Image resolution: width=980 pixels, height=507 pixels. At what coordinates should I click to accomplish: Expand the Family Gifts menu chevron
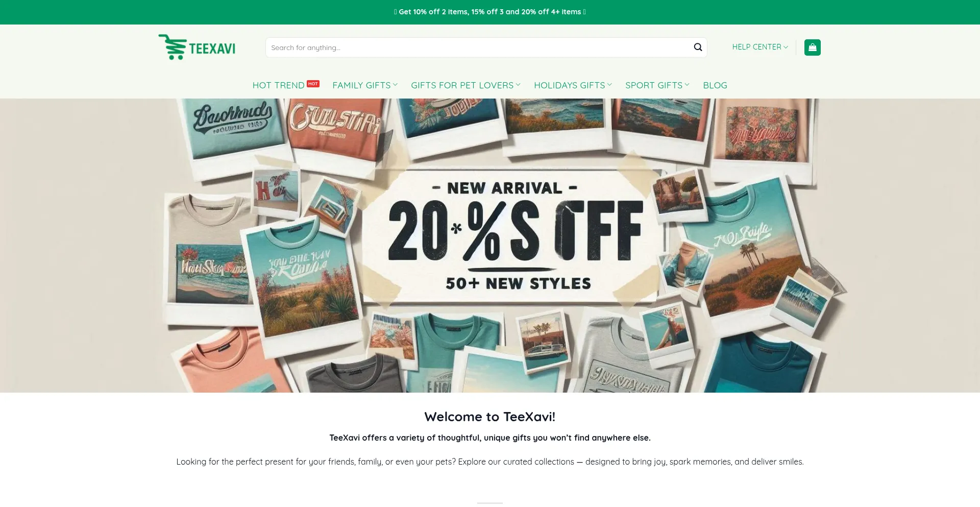(395, 85)
